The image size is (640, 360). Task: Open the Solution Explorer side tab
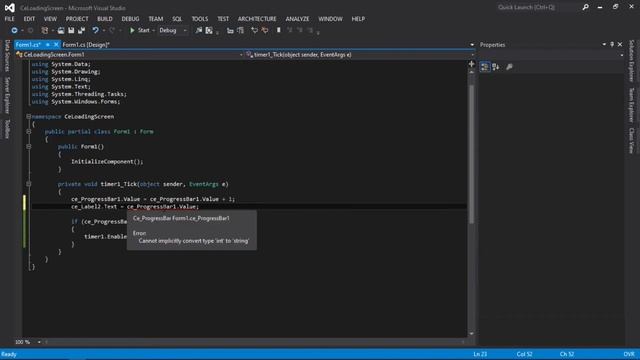631,60
